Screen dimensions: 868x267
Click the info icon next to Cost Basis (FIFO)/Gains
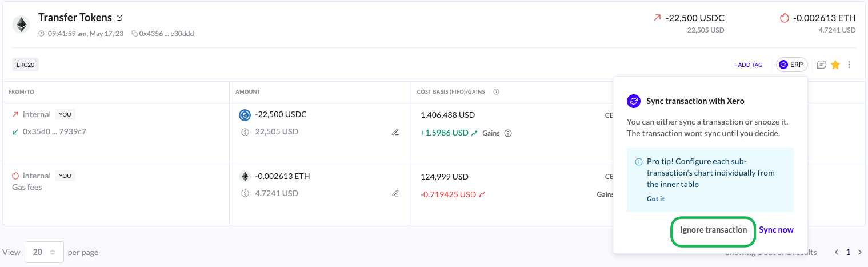click(497, 91)
